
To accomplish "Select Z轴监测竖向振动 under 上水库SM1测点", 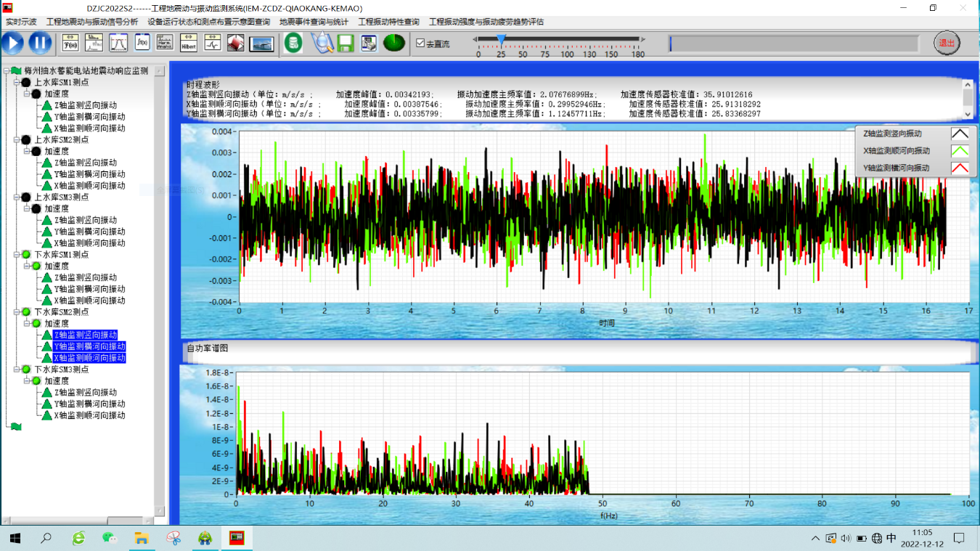I will click(x=85, y=105).
